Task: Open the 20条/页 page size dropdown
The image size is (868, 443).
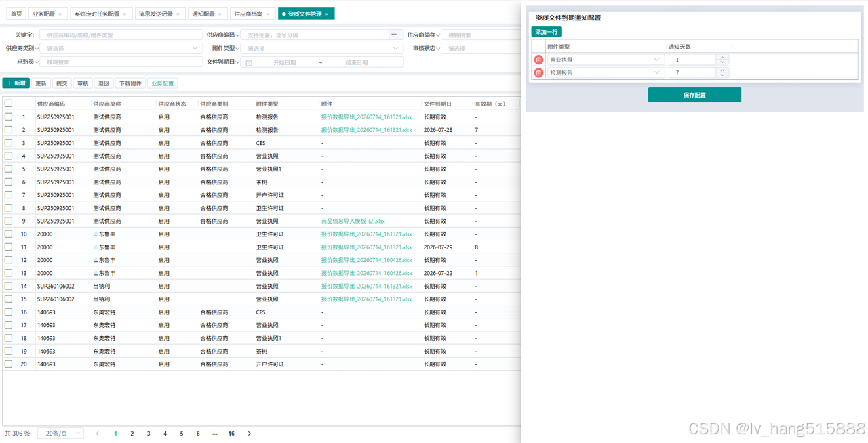Action: pyautogui.click(x=60, y=434)
